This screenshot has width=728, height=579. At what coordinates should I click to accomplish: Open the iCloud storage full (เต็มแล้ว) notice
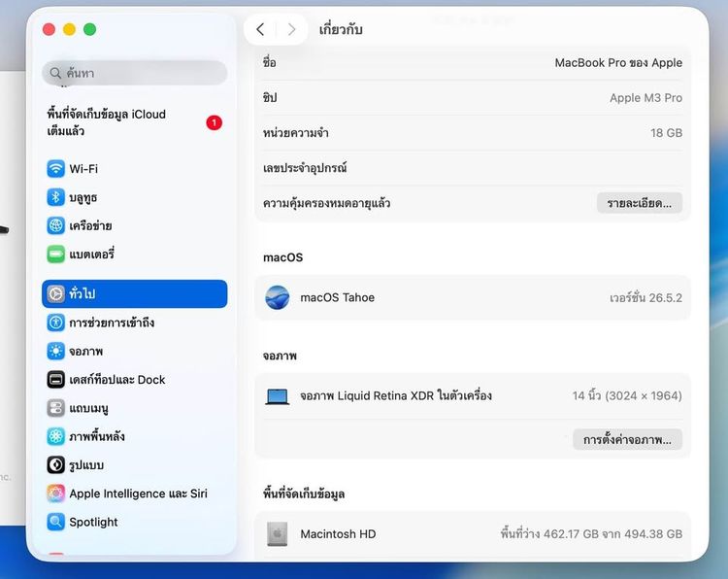135,122
